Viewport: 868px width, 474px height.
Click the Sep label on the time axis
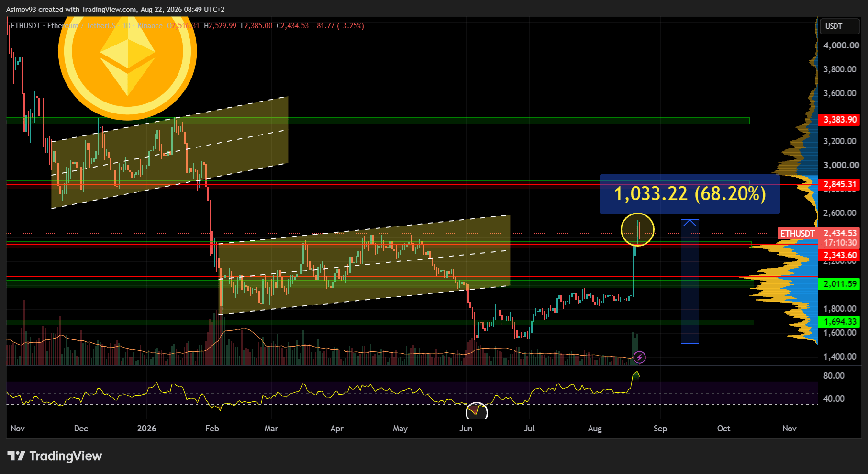(660, 429)
